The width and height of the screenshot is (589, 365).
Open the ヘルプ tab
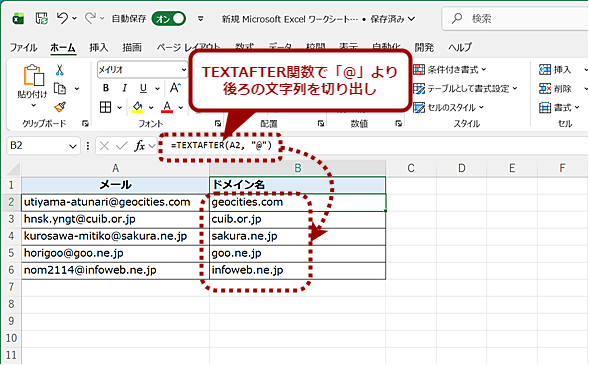tap(460, 47)
